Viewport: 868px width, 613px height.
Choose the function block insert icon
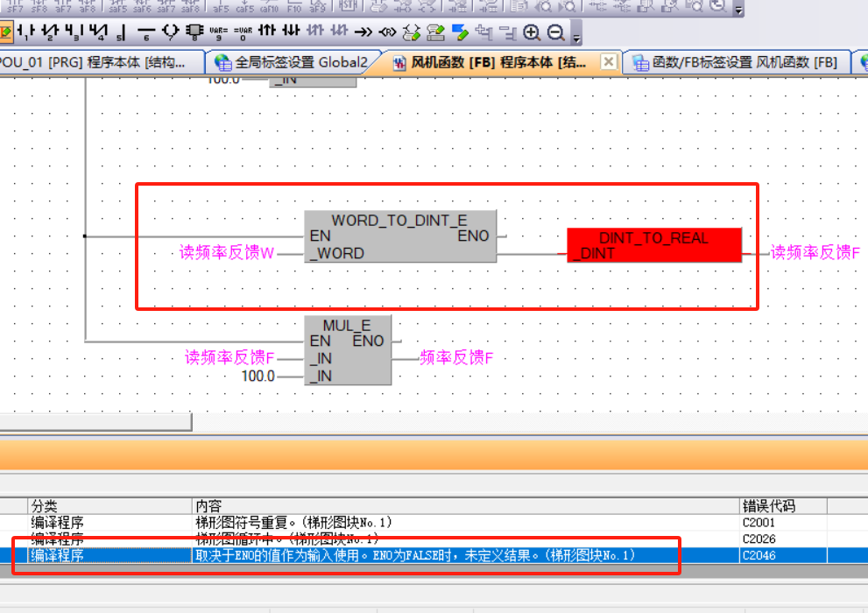(x=194, y=33)
